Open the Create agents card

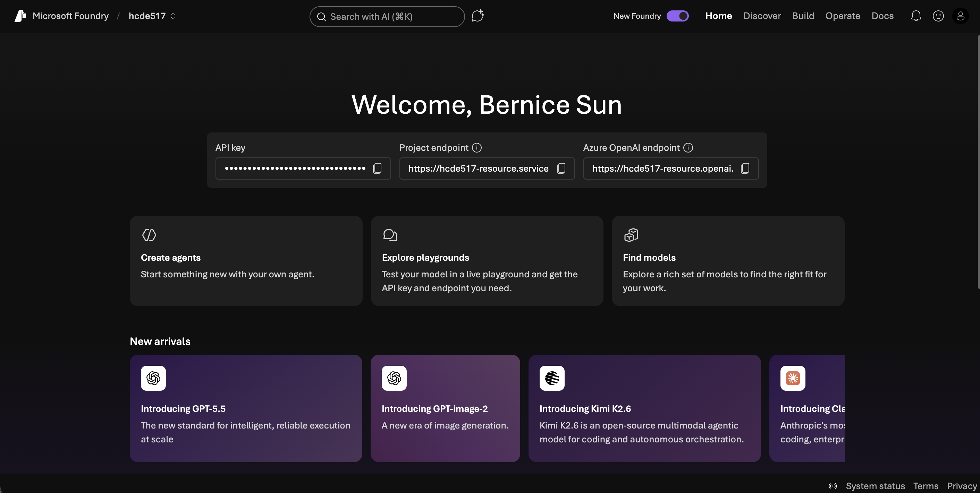246,261
